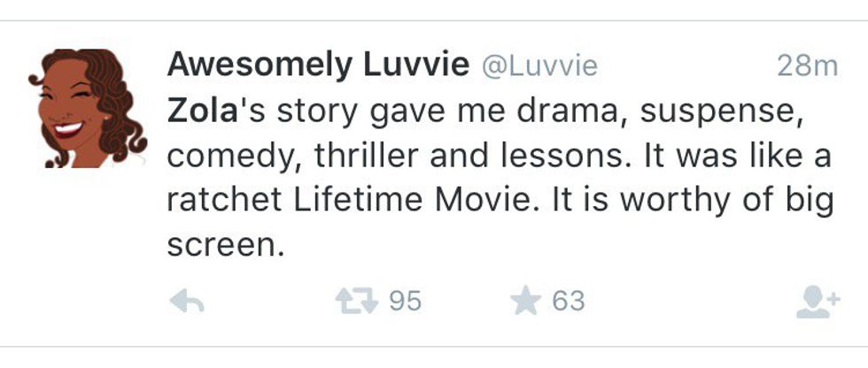Open the Awesomely Luvvie display name
Screen dimensions: 868x368
pyautogui.click(x=318, y=65)
